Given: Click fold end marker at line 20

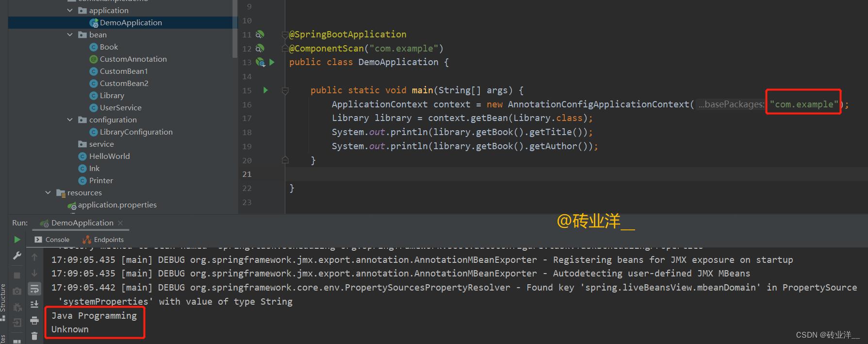Looking at the screenshot, I should pos(285,160).
